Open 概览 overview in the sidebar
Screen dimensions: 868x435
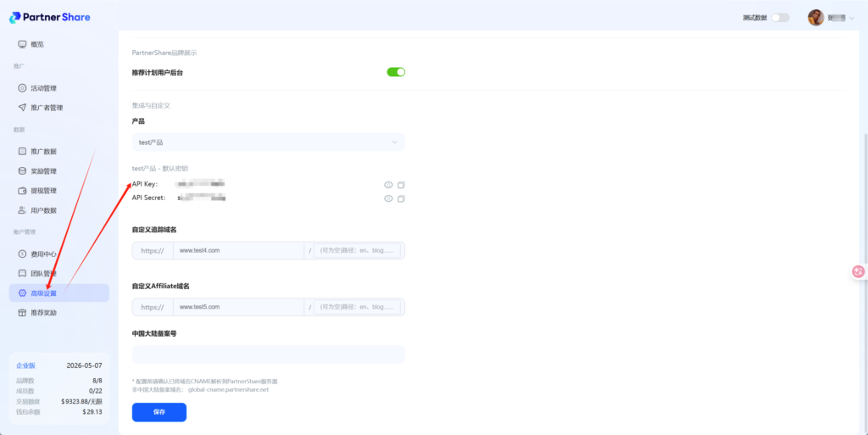coord(36,44)
